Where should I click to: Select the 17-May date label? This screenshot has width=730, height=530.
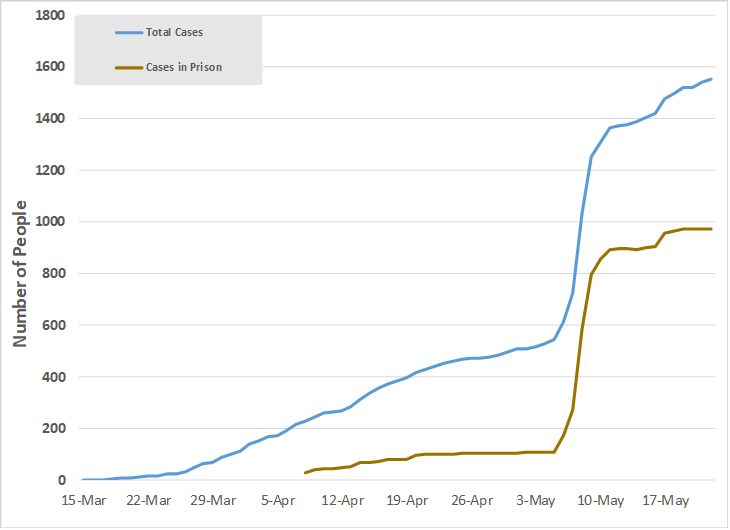[665, 501]
